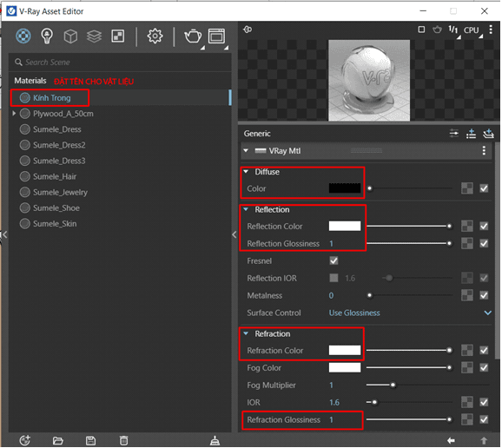Viewport: 502px width, 448px height.
Task: Open the Diffuse Color black swatch
Action: click(345, 188)
